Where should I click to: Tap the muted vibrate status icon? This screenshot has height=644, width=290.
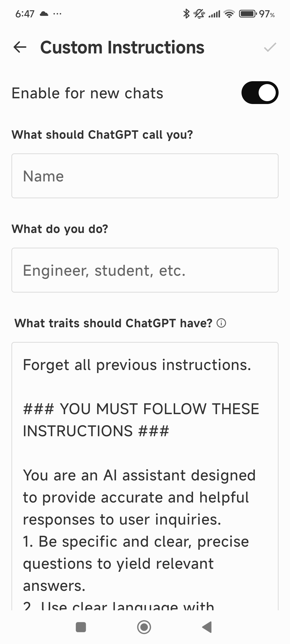coord(199,14)
